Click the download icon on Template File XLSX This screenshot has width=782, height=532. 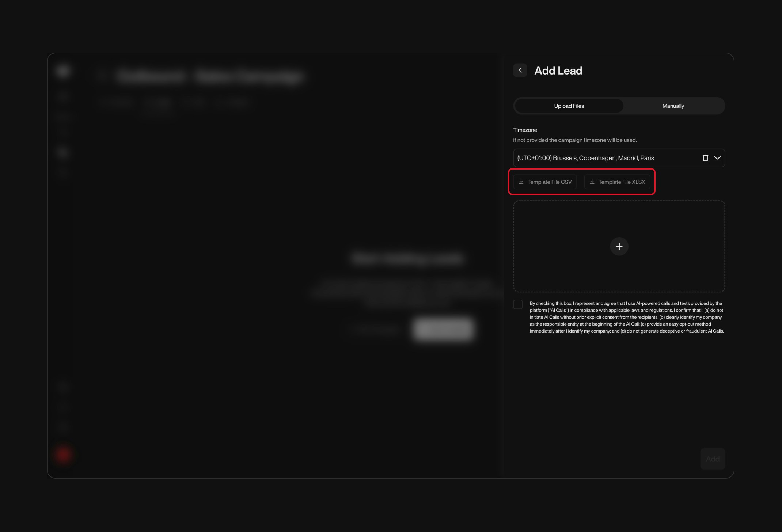pos(592,182)
